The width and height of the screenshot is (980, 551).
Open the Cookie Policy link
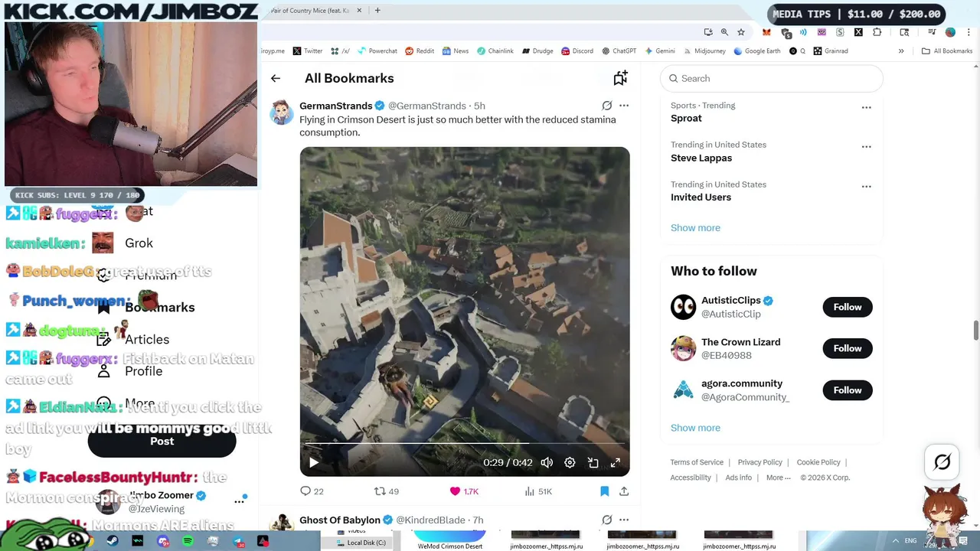[818, 462]
